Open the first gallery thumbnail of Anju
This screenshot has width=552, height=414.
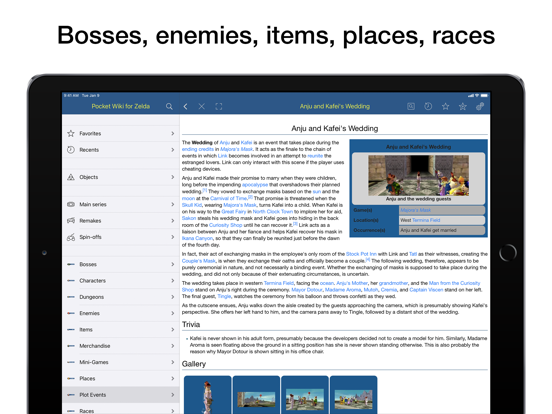[208, 395]
